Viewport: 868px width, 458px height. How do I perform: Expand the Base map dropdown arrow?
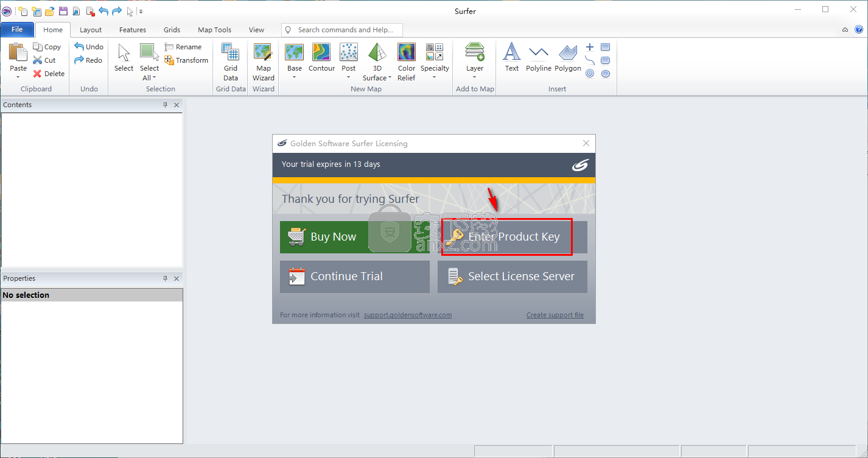point(295,77)
